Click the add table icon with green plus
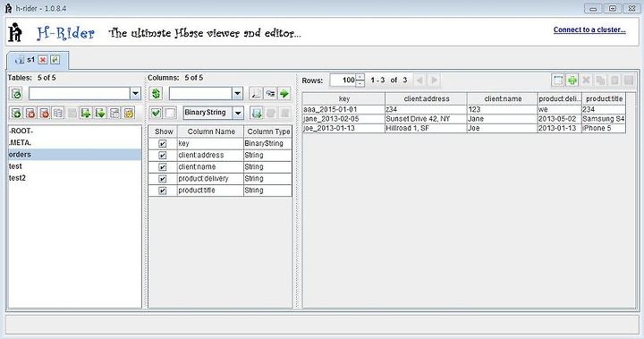Screen dimensions: 644x339 16,113
